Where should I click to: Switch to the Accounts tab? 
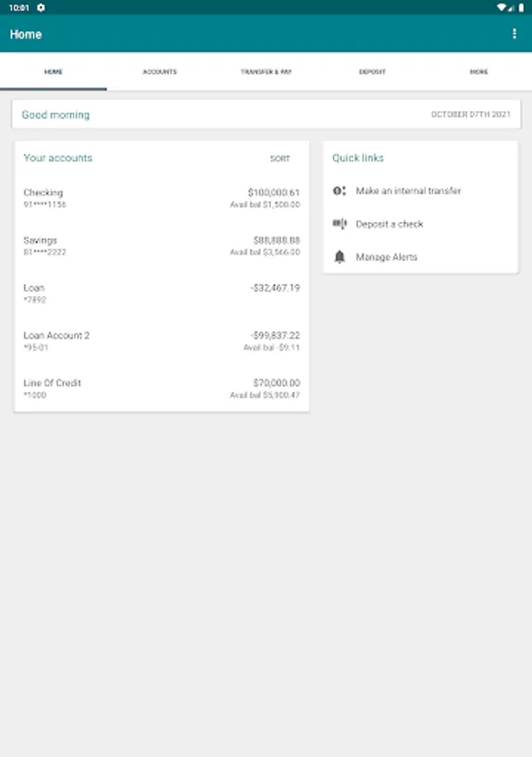(x=160, y=71)
